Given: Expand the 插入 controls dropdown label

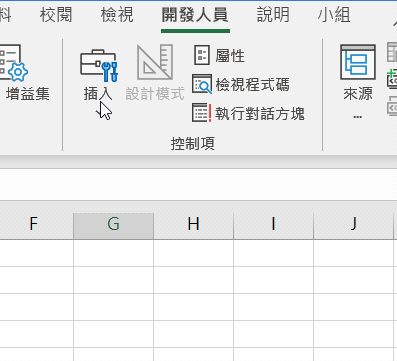Looking at the screenshot, I should click(98, 94).
